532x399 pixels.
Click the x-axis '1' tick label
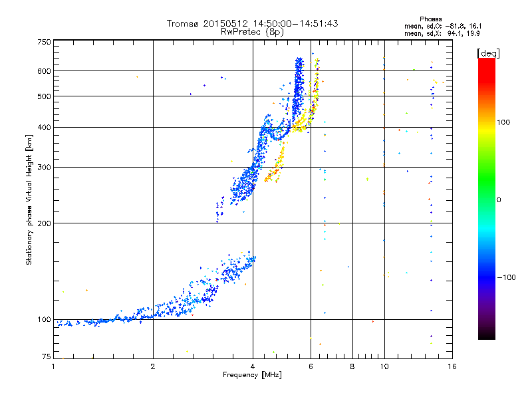tap(53, 366)
